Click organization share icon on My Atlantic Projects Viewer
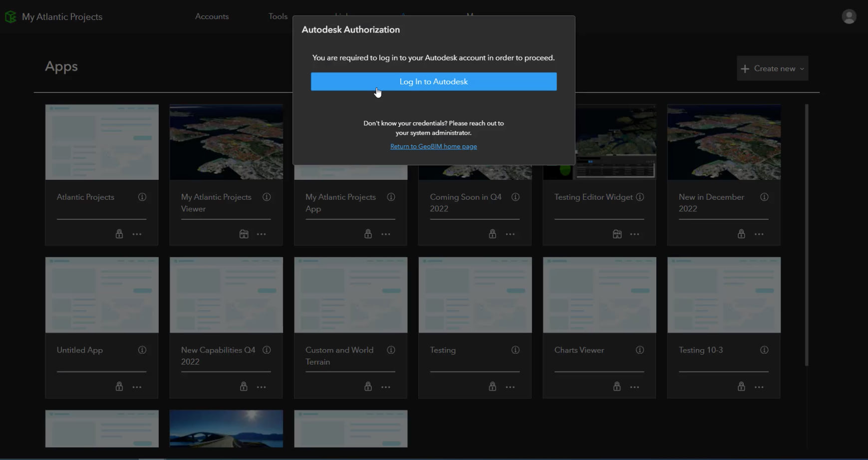This screenshot has height=460, width=868. click(x=244, y=234)
